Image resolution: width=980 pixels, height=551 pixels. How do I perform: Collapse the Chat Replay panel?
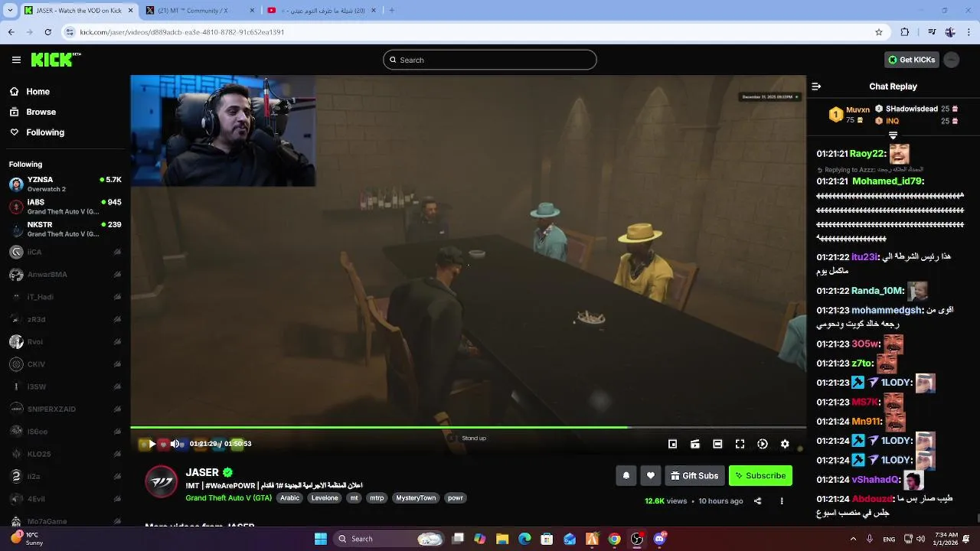click(x=816, y=86)
